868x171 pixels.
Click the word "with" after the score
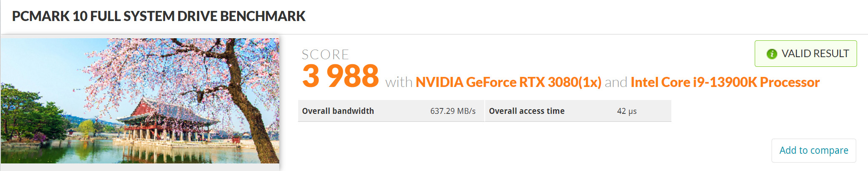point(398,82)
